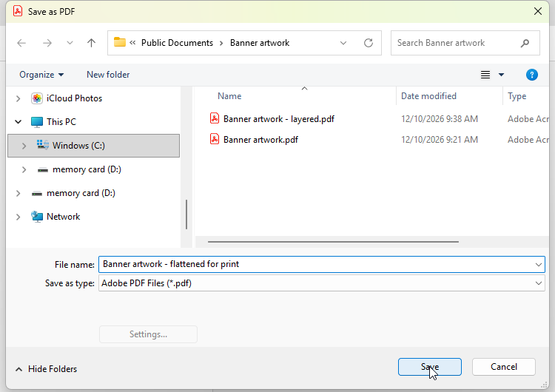Select Banner artwork breadcrumb segment
555x392 pixels.
[x=260, y=43]
